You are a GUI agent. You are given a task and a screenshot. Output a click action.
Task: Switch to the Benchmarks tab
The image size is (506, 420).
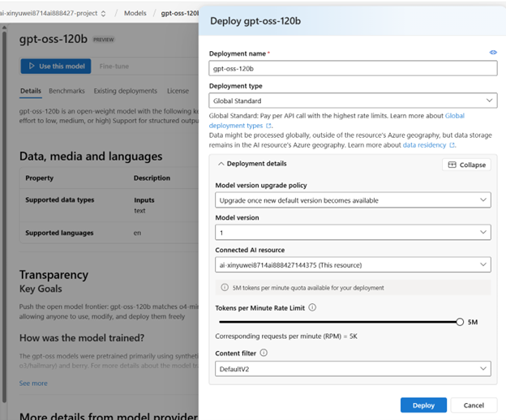(x=66, y=91)
